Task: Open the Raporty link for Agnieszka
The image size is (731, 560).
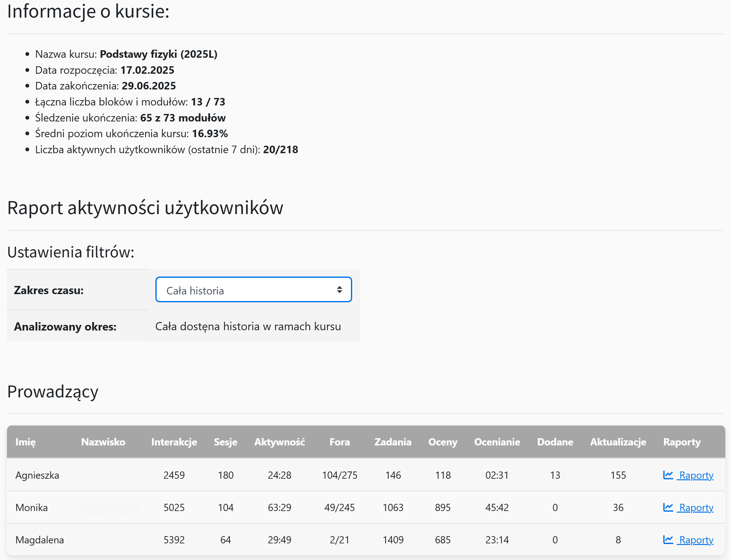Action: (x=696, y=475)
